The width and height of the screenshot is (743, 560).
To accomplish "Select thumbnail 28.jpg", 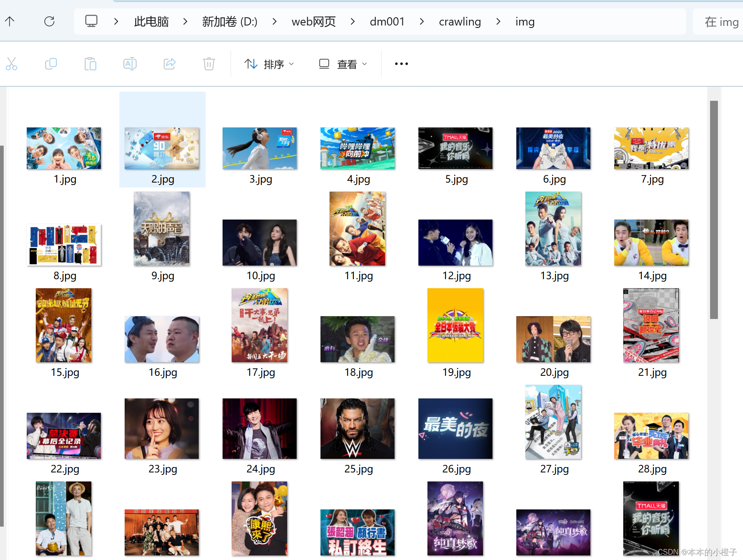I will pos(651,436).
